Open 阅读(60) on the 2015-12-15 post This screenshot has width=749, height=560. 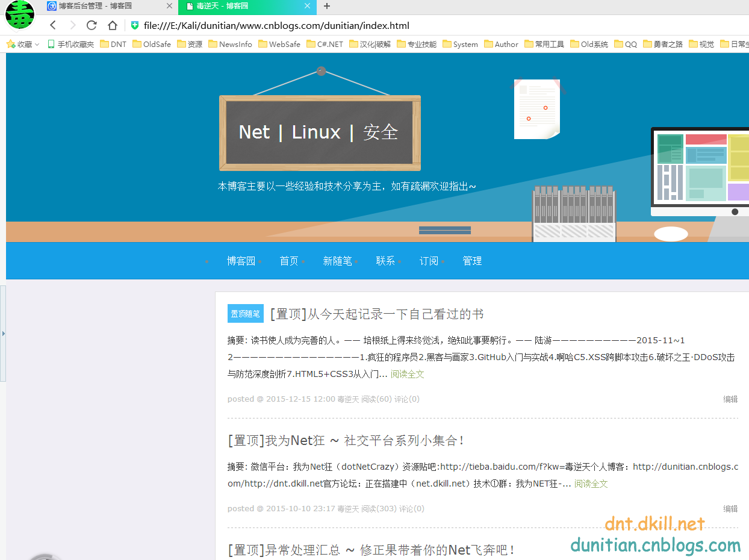coord(376,399)
